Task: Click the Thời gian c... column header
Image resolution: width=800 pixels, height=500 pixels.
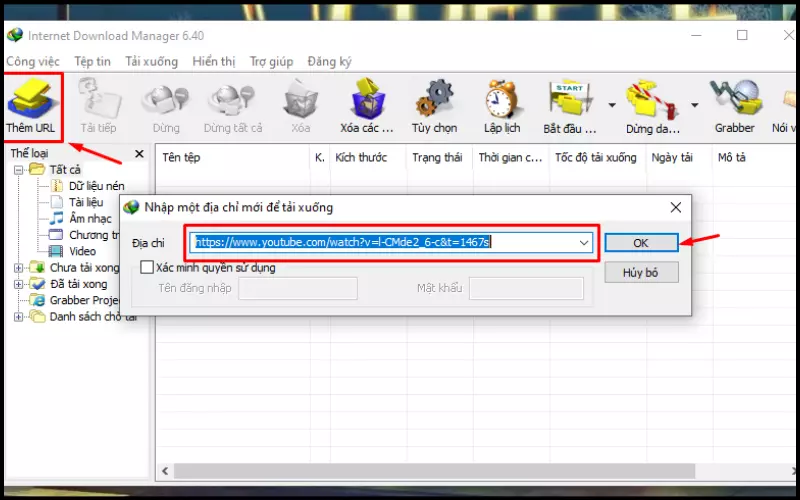Action: [x=511, y=158]
